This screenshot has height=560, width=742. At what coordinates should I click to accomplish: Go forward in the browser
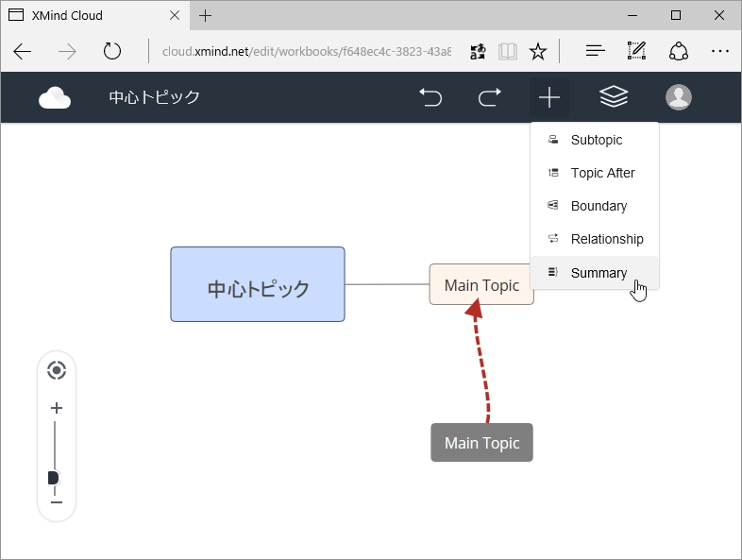click(67, 51)
